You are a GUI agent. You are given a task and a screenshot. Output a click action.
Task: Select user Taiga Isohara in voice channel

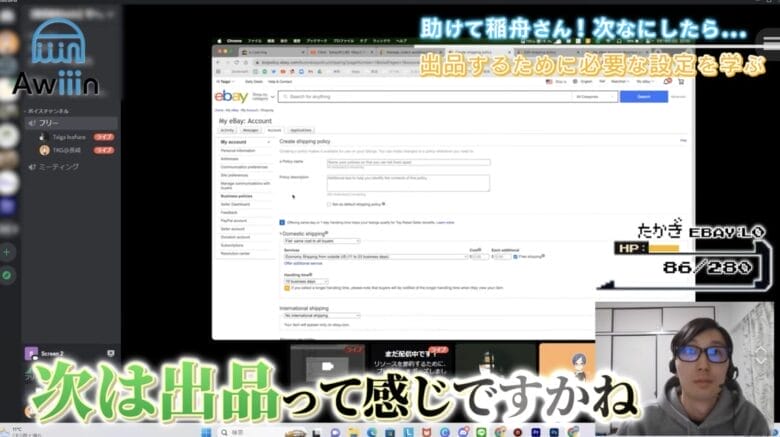click(x=69, y=137)
